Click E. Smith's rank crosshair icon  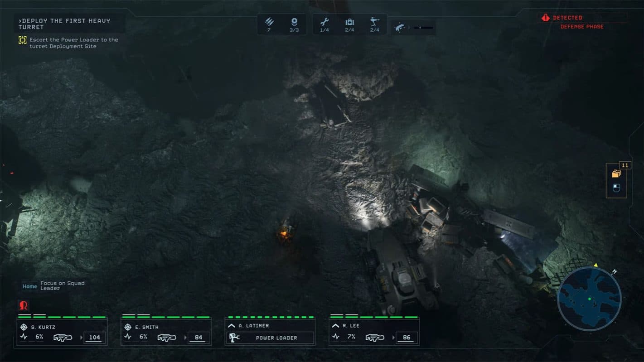(x=128, y=327)
